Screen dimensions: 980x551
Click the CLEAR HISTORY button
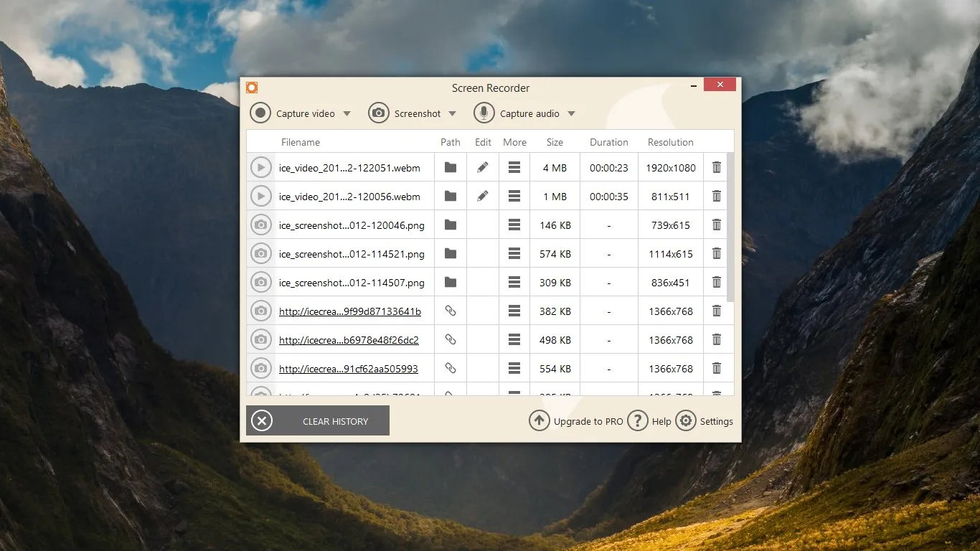(x=318, y=420)
